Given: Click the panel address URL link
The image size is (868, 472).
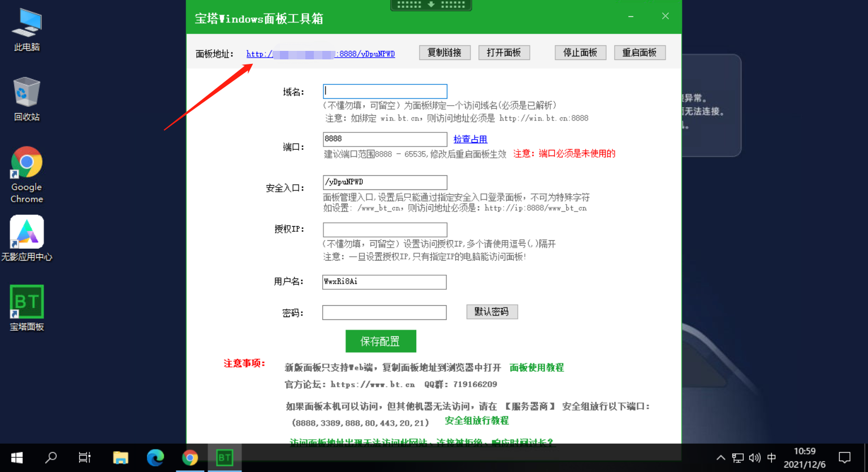Looking at the screenshot, I should click(321, 54).
